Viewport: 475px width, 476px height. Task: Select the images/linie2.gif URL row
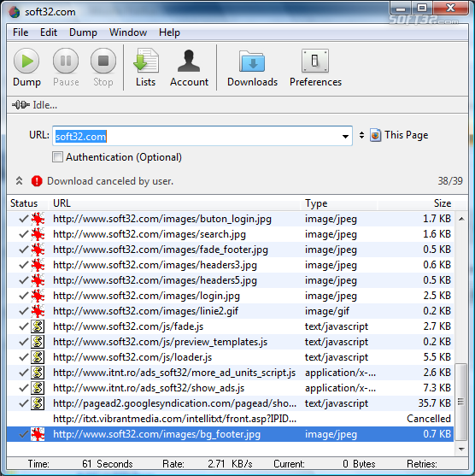tap(231, 311)
